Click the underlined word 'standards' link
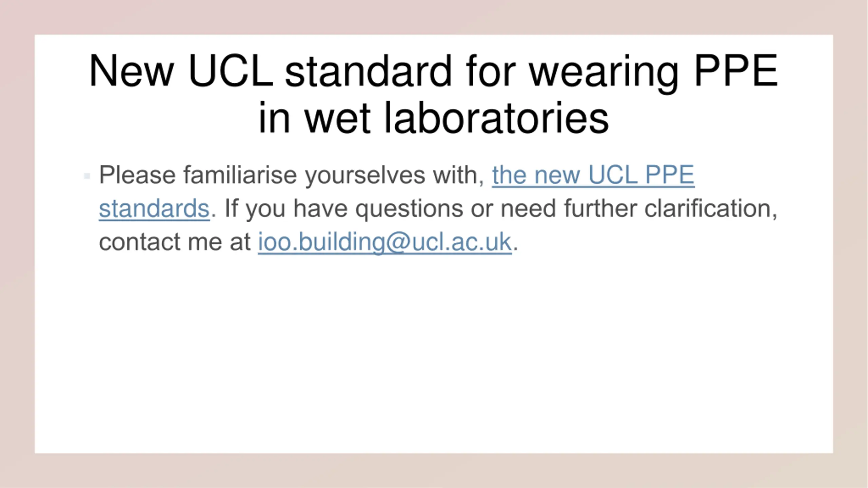The width and height of the screenshot is (868, 488). (154, 208)
